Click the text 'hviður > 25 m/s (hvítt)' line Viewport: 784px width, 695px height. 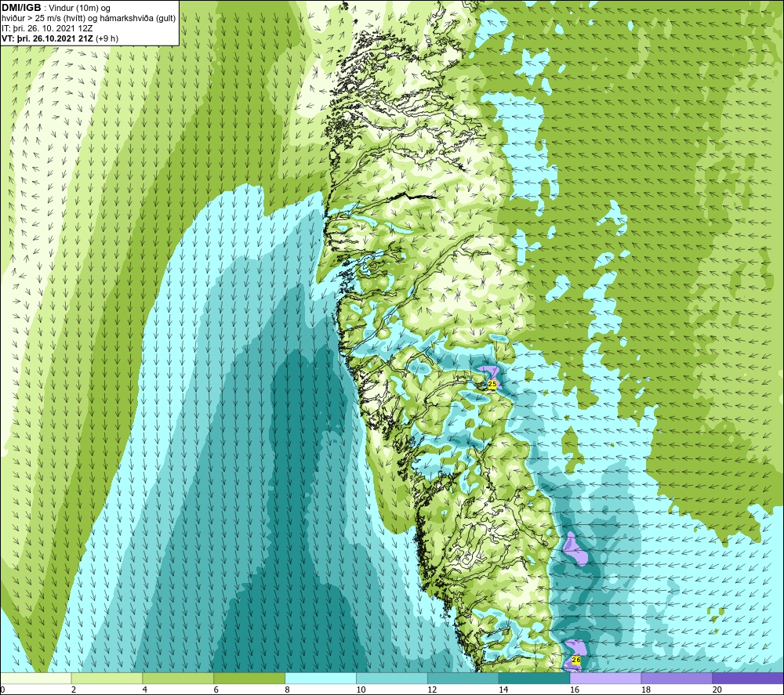(89, 19)
